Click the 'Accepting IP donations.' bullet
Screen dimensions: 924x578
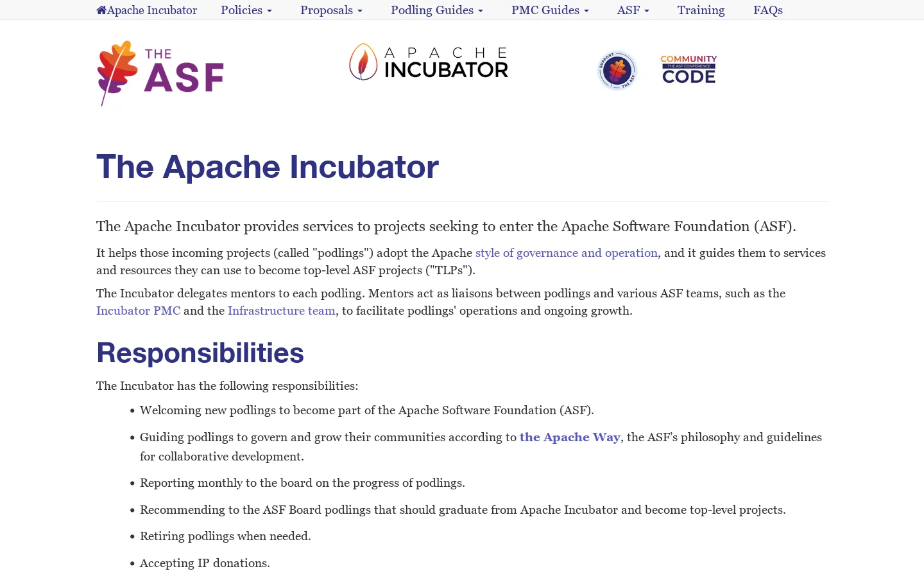coord(205,563)
